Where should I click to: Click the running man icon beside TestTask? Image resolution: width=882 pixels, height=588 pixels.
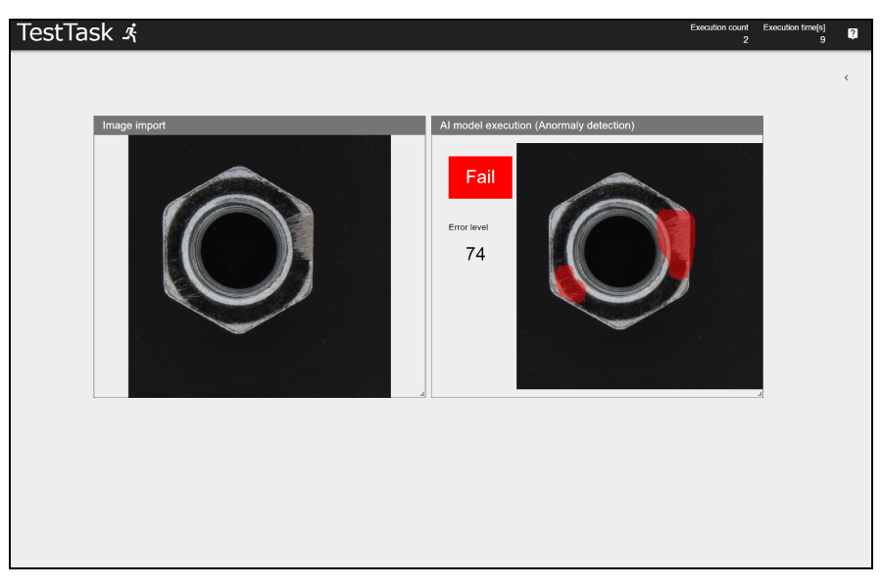[x=129, y=33]
